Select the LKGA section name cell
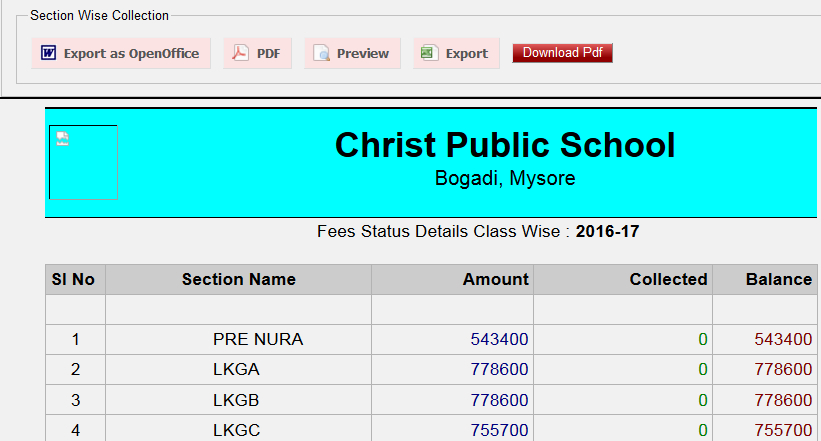Screen dimensions: 821x441 point(236,369)
